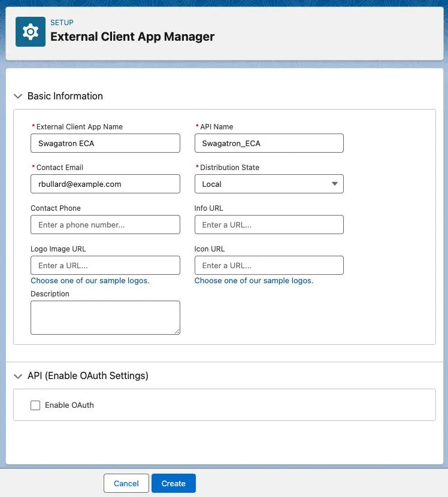Open the Distribution State dropdown
This screenshot has height=497, width=448.
[269, 184]
